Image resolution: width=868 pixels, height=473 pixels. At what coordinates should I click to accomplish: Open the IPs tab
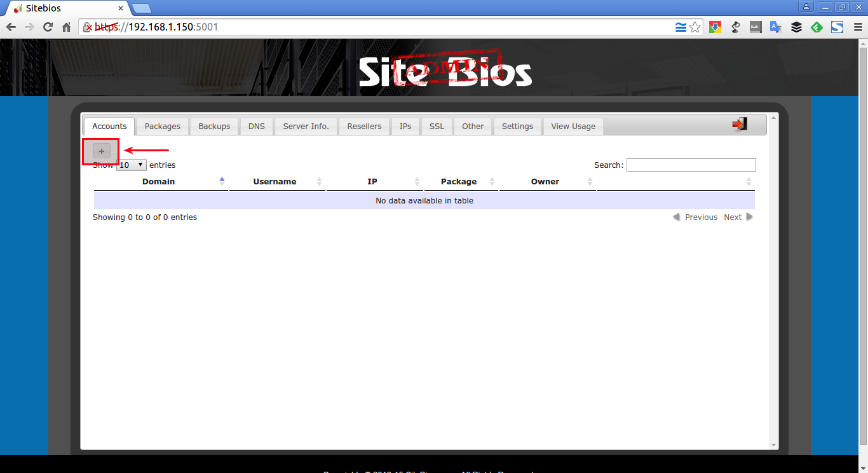click(x=405, y=126)
